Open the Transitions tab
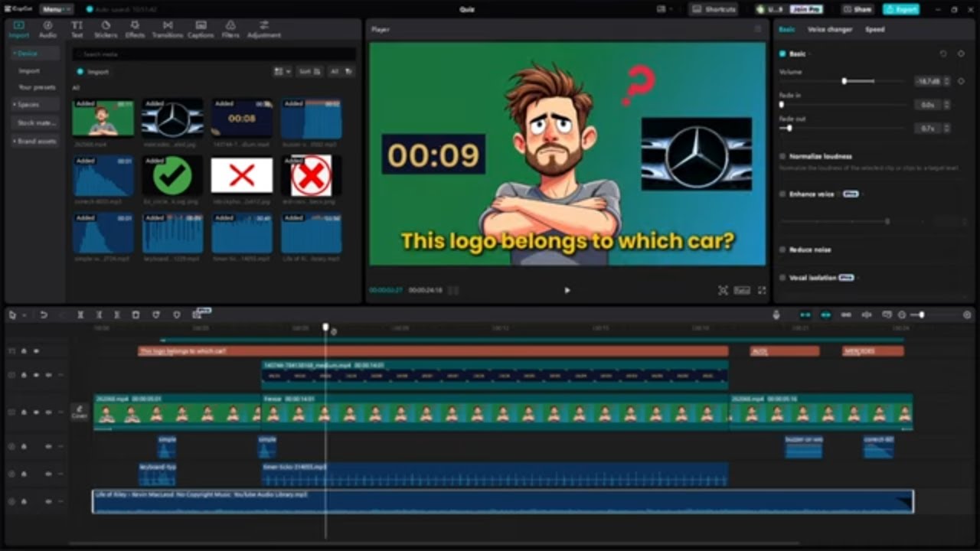980x551 pixels. 167,29
